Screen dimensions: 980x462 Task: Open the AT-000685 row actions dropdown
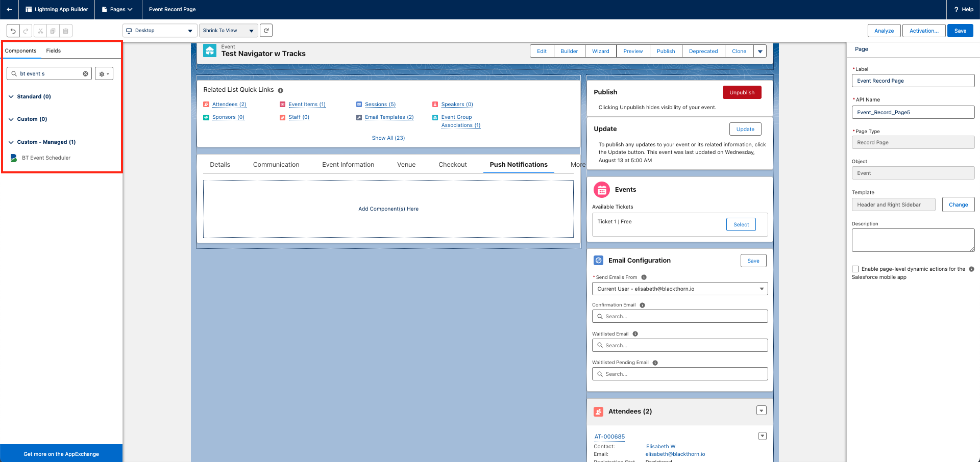[x=762, y=436]
